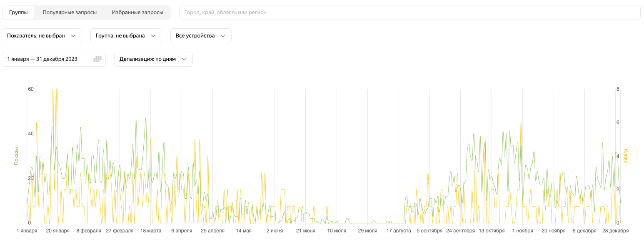
Task: Switch to the Группы tab
Action: (18, 12)
